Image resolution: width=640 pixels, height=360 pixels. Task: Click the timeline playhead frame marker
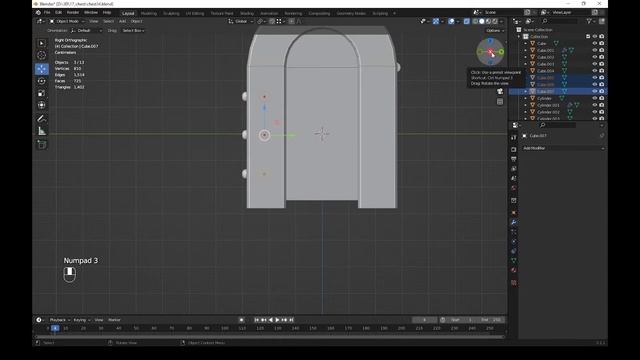55,328
